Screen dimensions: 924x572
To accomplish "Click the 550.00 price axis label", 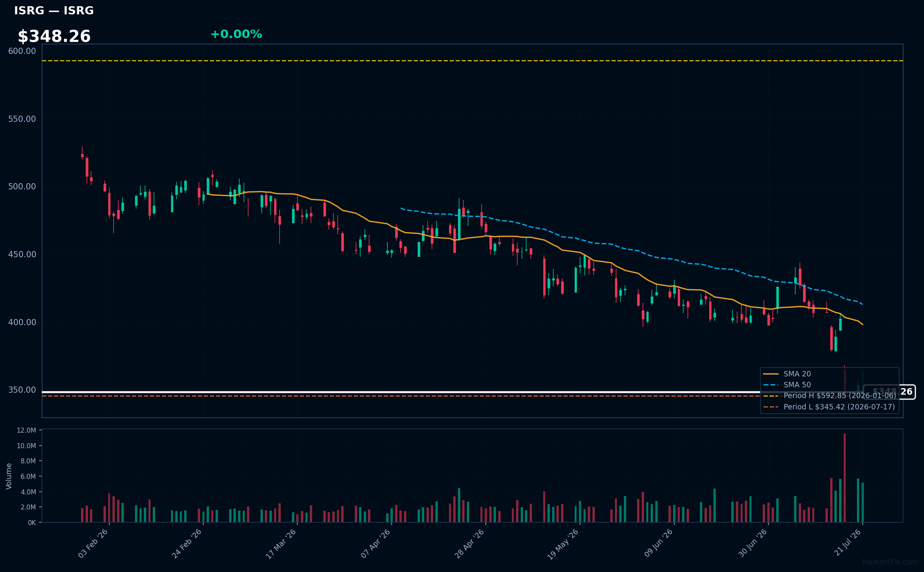I will pyautogui.click(x=22, y=119).
